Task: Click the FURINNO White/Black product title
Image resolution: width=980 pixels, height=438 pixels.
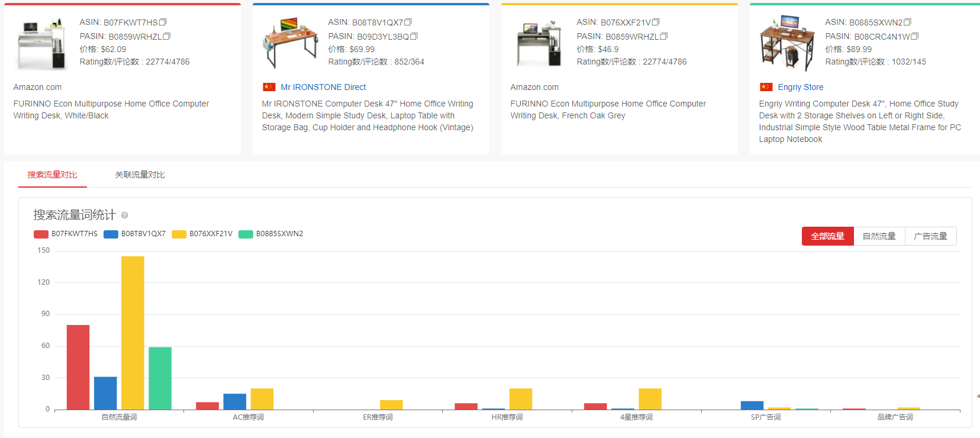Action: 111,109
